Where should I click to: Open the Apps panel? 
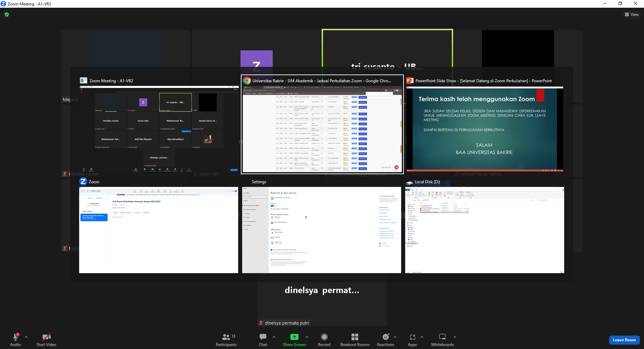[413, 340]
